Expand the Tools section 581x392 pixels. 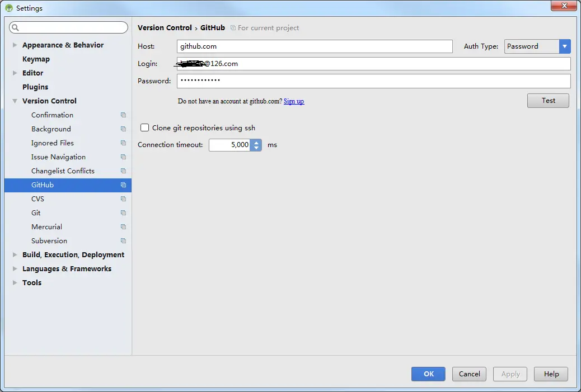point(15,283)
